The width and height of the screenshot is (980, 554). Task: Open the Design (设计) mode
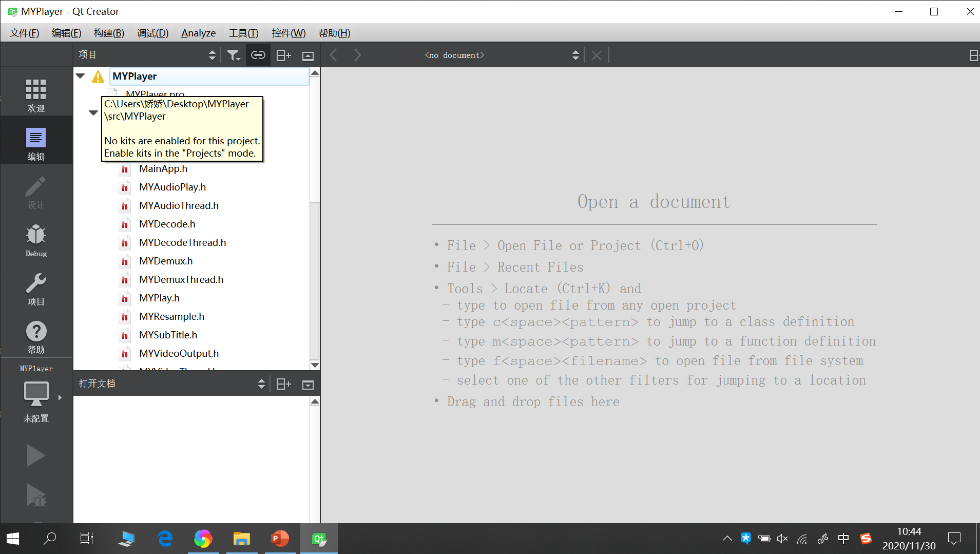(36, 192)
